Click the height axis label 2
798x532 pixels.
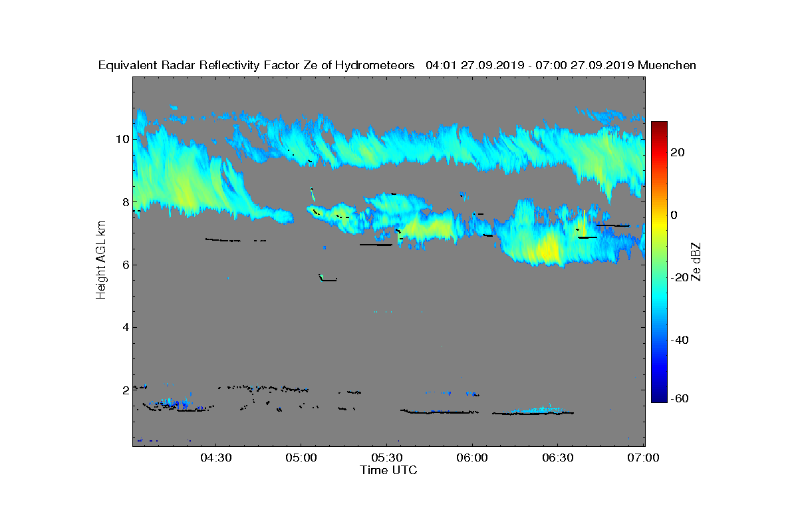(124, 390)
